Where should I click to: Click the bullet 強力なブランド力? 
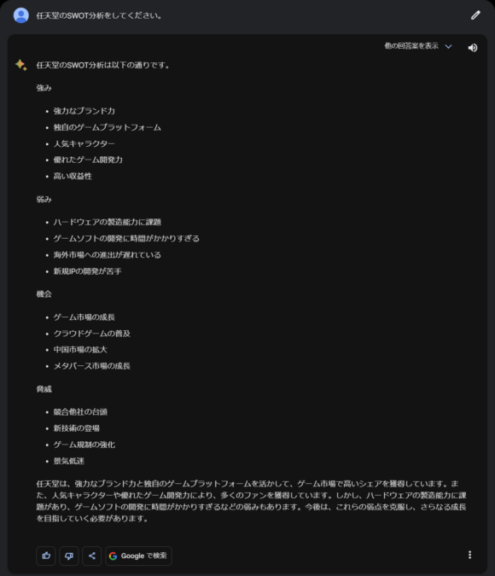coord(84,111)
